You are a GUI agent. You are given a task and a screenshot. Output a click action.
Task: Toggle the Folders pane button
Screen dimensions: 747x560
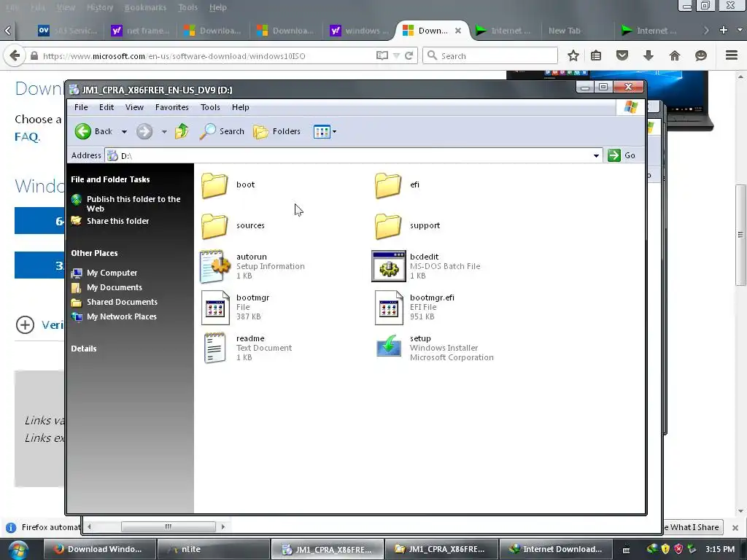tap(276, 131)
